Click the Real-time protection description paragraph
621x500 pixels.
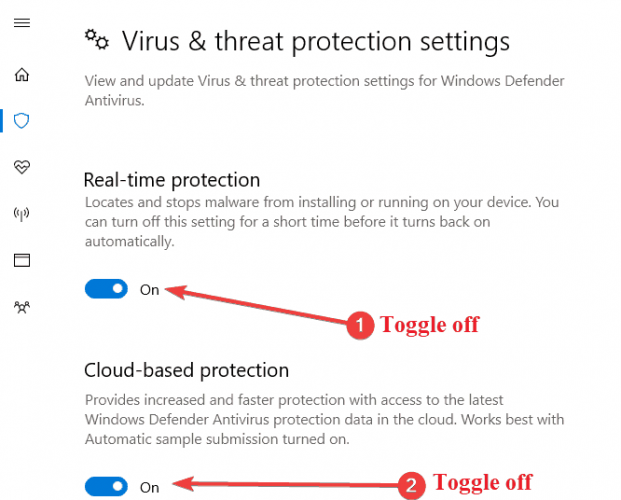click(x=322, y=222)
